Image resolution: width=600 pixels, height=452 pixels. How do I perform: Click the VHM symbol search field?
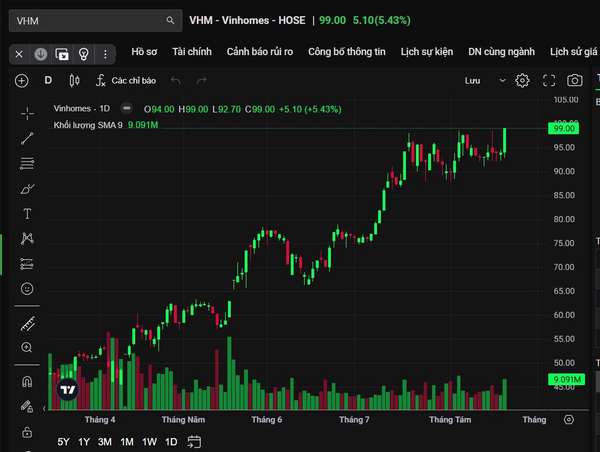coord(96,21)
